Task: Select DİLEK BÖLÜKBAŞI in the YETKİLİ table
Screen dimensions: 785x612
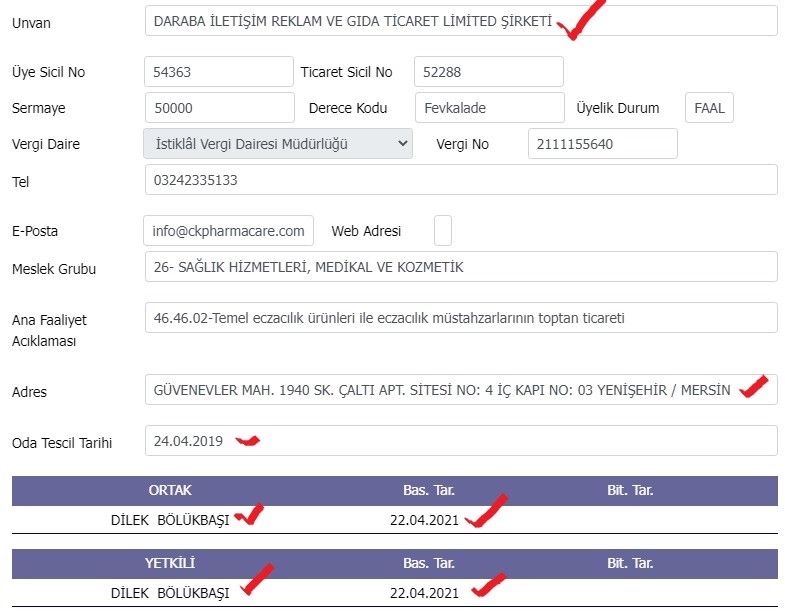Action: (170, 593)
